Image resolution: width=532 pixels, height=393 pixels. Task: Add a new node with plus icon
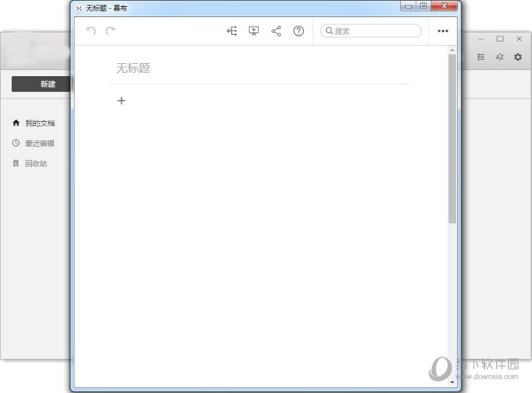(121, 101)
